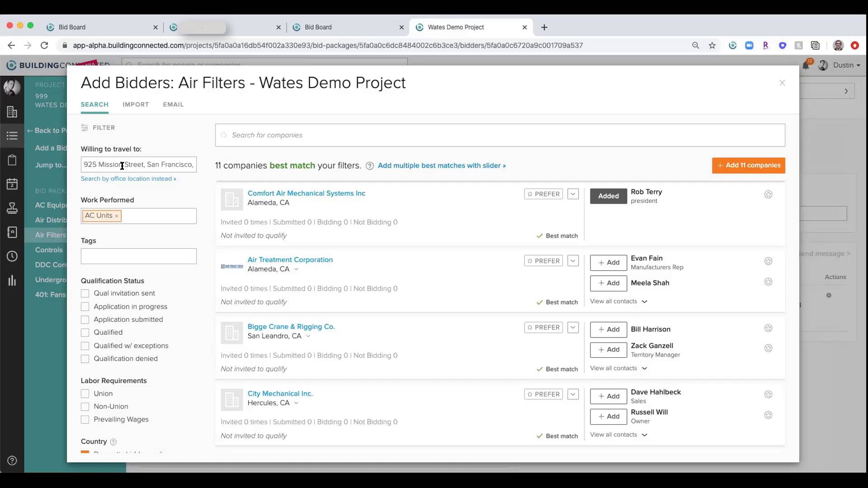The width and height of the screenshot is (868, 488).
Task: Open the Search by office location instead link
Action: [128, 178]
